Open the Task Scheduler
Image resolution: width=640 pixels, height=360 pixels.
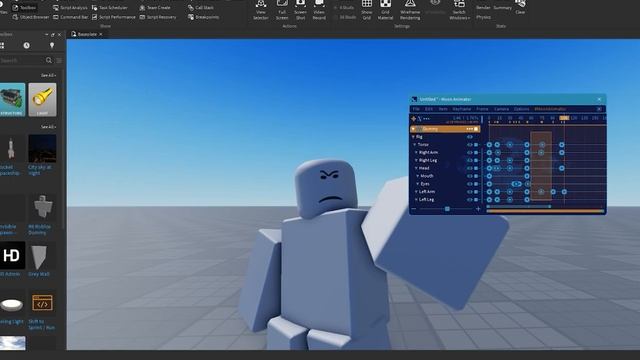tap(109, 8)
